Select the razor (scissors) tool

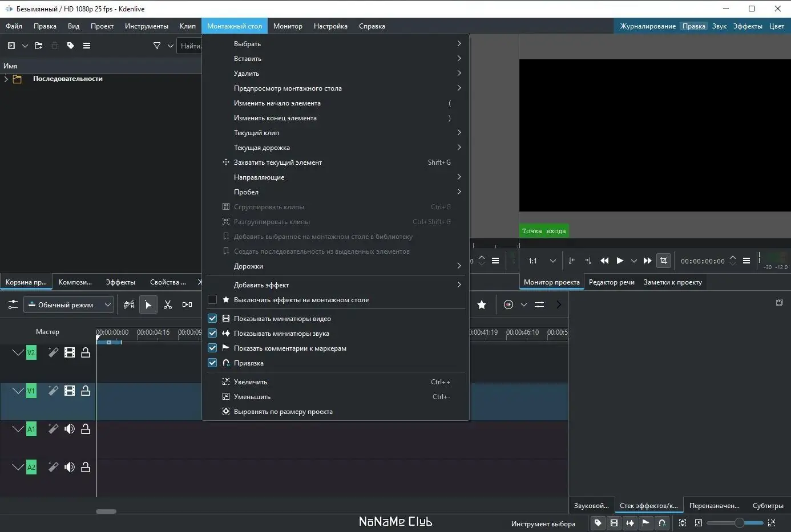coord(168,305)
